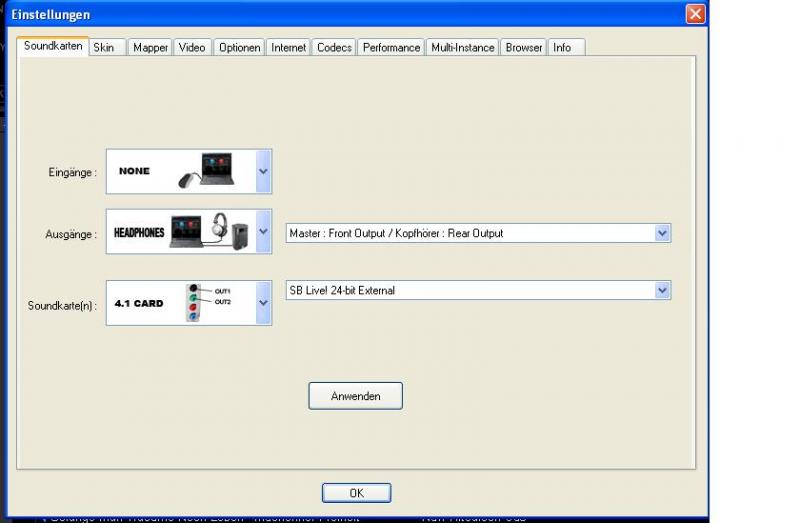Expand the Soundkarte 4.1 CARD dropdown arrow
This screenshot has height=523, width=800.
(x=263, y=303)
